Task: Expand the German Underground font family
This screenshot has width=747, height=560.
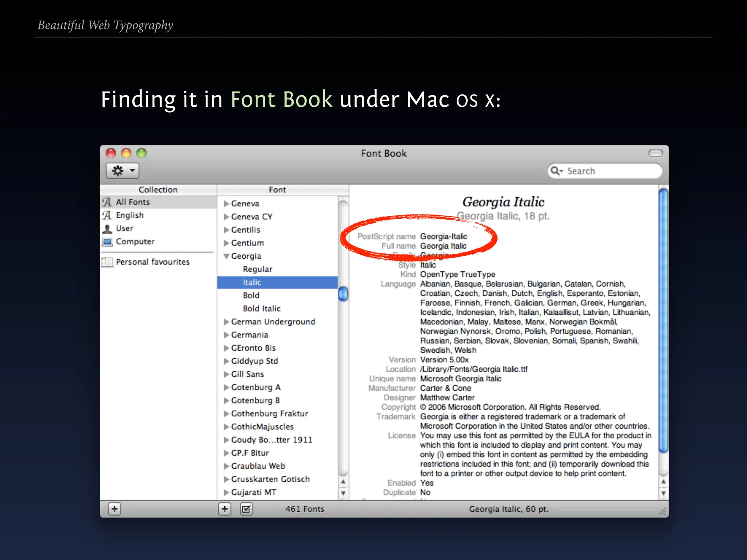Action: pos(227,322)
